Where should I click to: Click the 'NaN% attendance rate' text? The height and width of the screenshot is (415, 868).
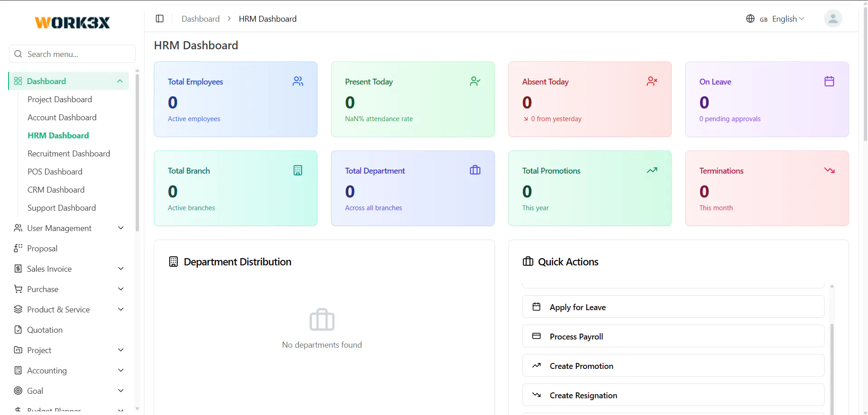pos(379,119)
